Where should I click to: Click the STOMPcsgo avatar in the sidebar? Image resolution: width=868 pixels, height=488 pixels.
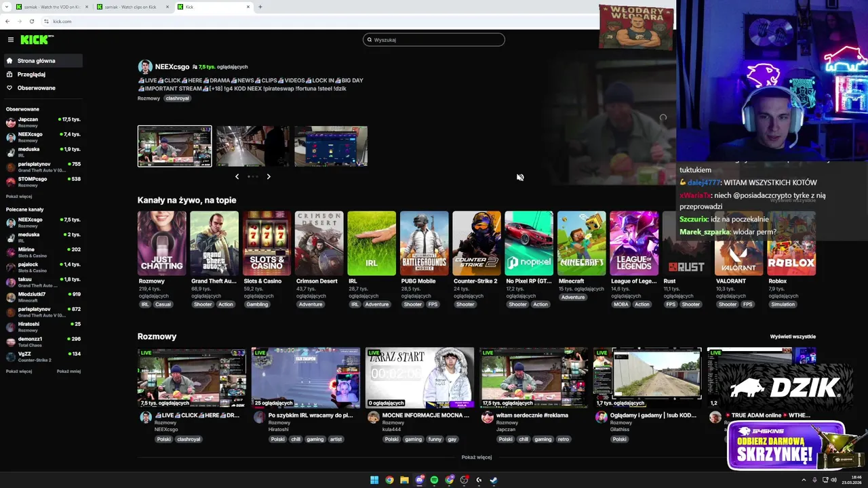pos(11,182)
